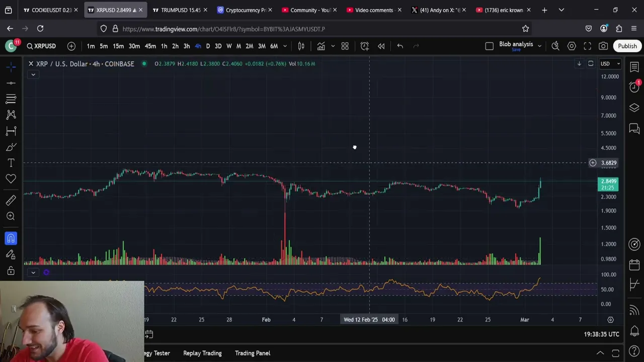Select the forecasting and measurement tool
The height and width of the screenshot is (362, 644).
point(11,131)
